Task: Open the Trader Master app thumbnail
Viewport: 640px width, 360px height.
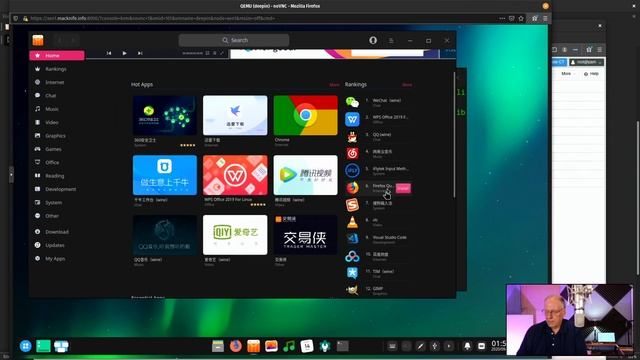Action: click(x=305, y=235)
